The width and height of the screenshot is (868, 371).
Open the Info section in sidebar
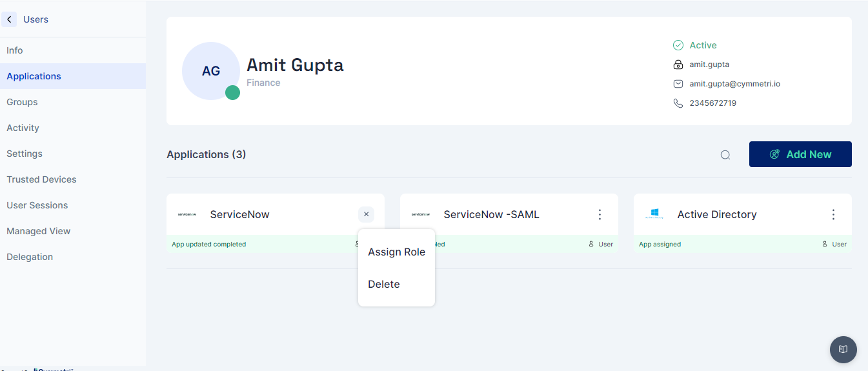[15, 50]
